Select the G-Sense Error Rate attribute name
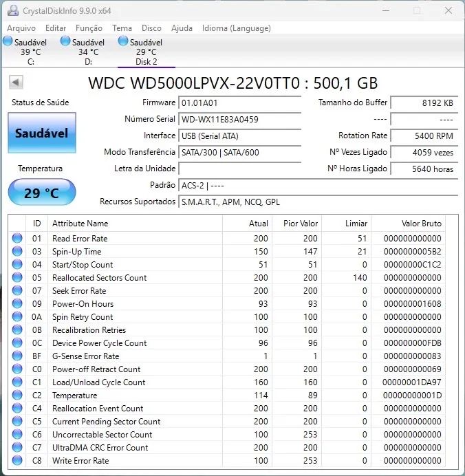 point(85,356)
